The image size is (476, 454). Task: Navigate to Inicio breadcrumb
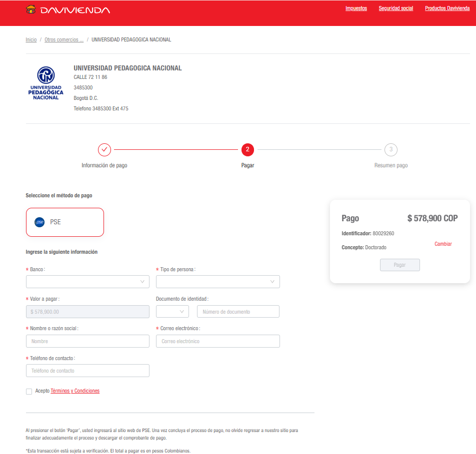point(31,40)
